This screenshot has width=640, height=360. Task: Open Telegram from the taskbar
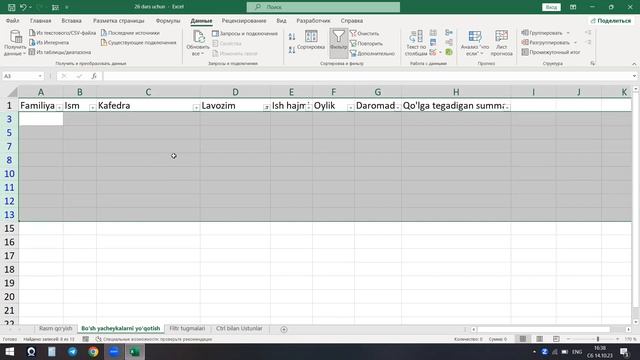(72, 351)
